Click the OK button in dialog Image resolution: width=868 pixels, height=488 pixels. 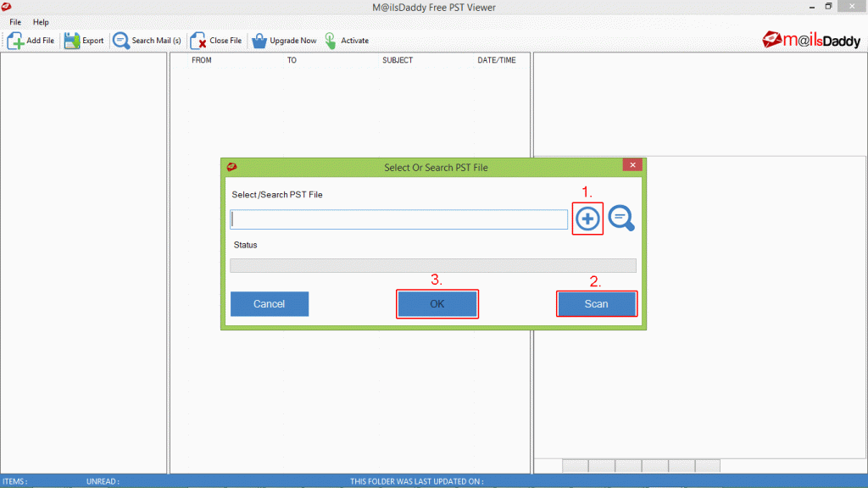(437, 304)
